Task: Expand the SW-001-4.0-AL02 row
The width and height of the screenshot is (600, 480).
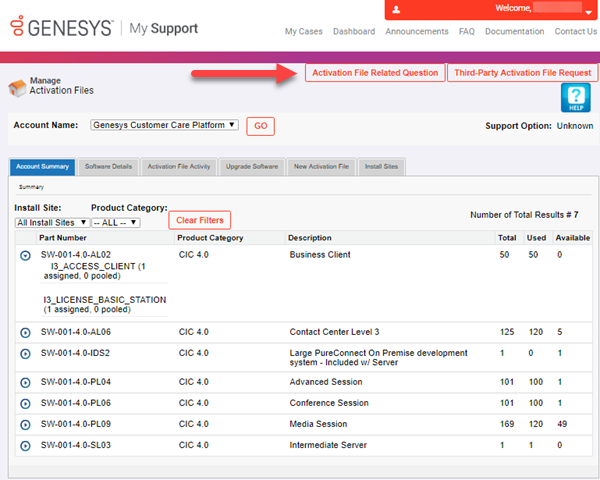Action: 25,255
